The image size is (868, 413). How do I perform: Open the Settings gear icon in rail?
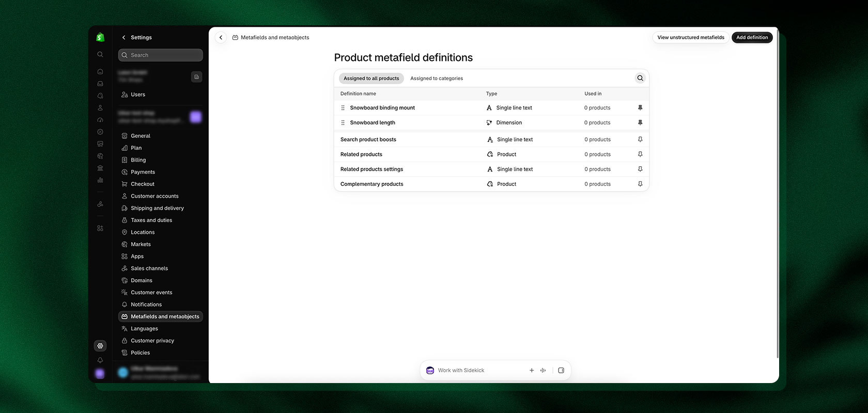pos(100,346)
